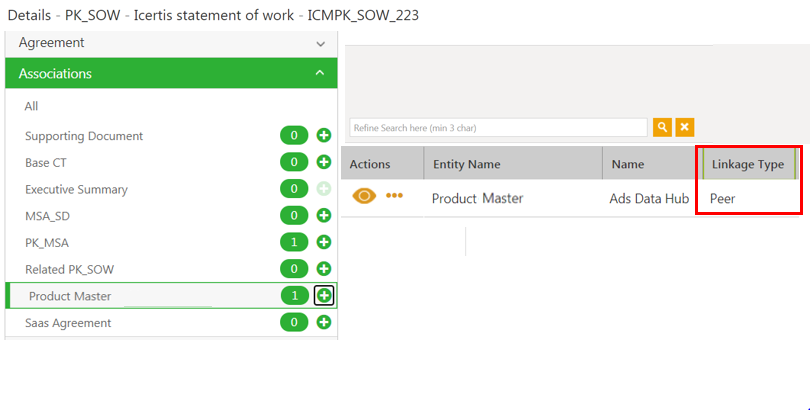The width and height of the screenshot is (810, 410).
Task: Add a PK_MSA association
Action: coord(324,242)
